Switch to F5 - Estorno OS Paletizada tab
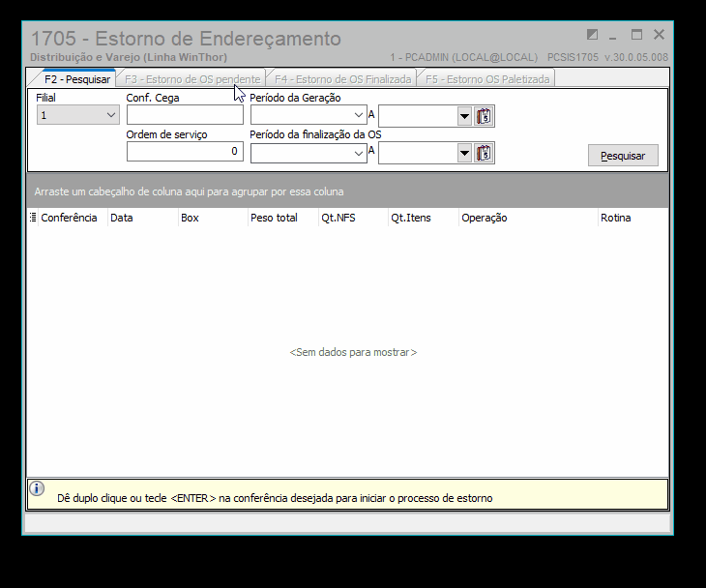The image size is (706, 588). pyautogui.click(x=487, y=79)
